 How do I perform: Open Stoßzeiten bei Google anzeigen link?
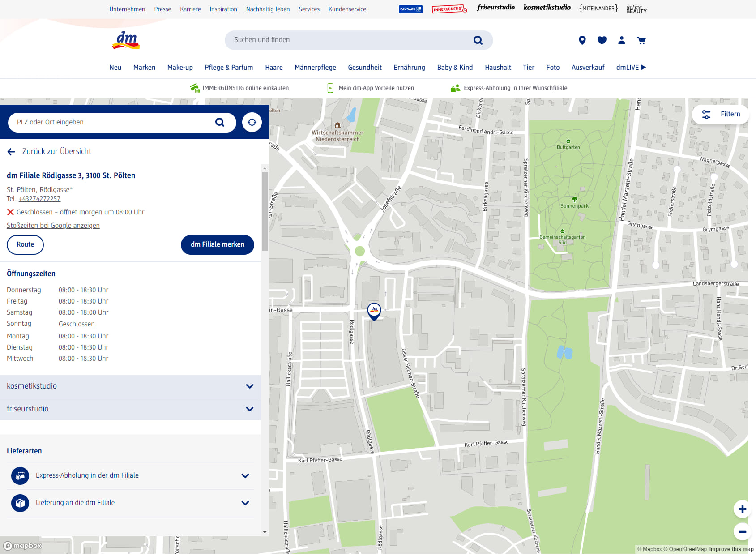pyautogui.click(x=53, y=226)
